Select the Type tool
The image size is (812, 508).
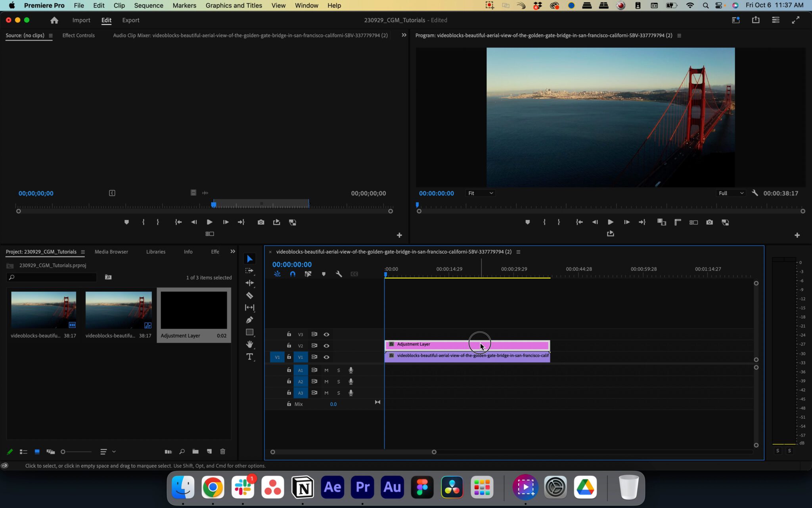[x=249, y=356]
